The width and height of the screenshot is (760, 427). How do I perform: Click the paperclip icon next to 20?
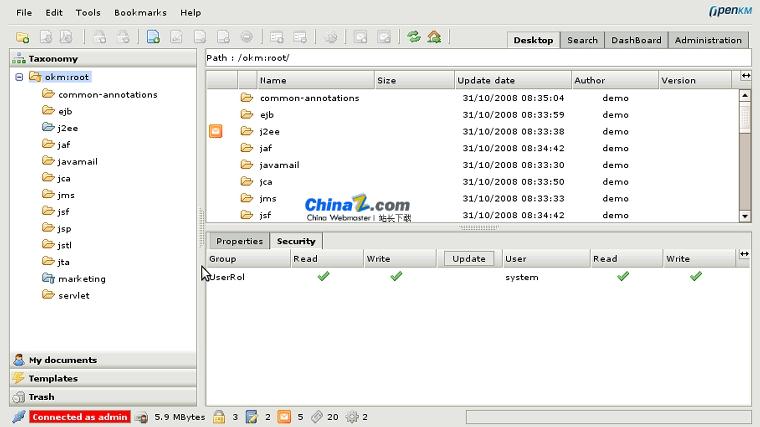coord(317,417)
